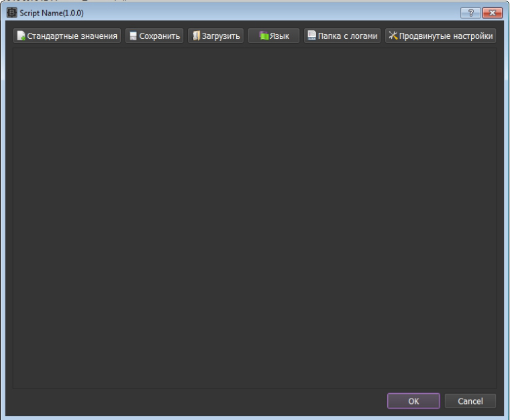The width and height of the screenshot is (510, 420).
Task: Click the document icon on Стандартные значения
Action: (21, 36)
